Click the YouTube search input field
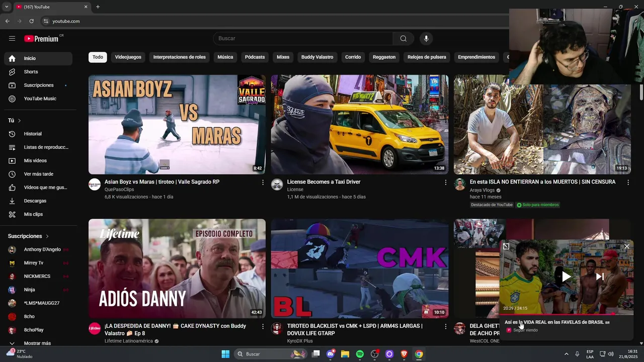644x362 pixels. pyautogui.click(x=303, y=39)
